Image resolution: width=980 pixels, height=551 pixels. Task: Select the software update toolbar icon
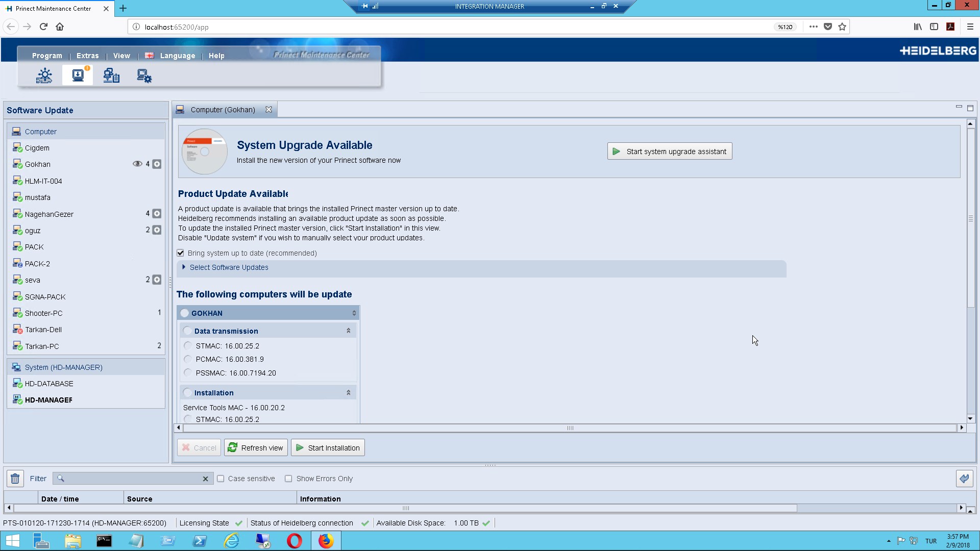[78, 76]
